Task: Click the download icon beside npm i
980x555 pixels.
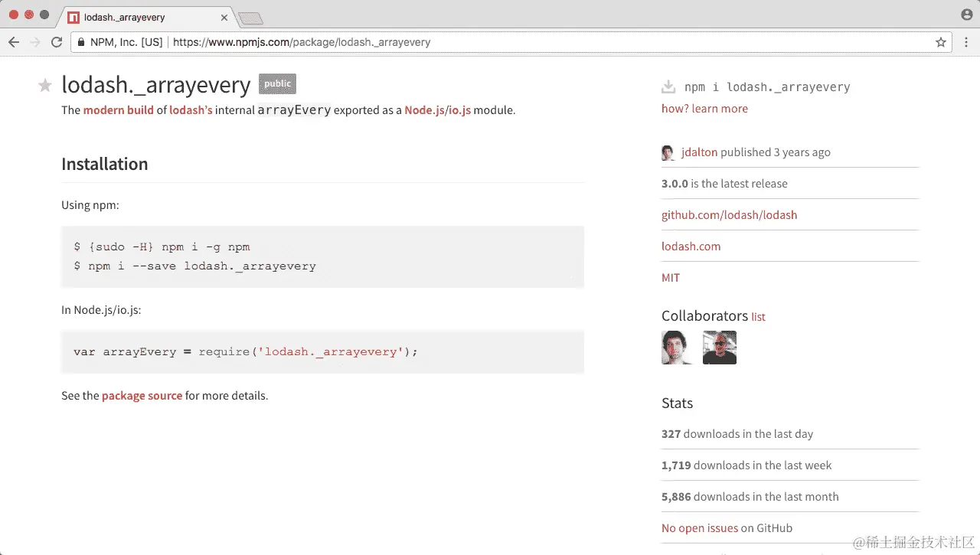Action: pyautogui.click(x=668, y=87)
